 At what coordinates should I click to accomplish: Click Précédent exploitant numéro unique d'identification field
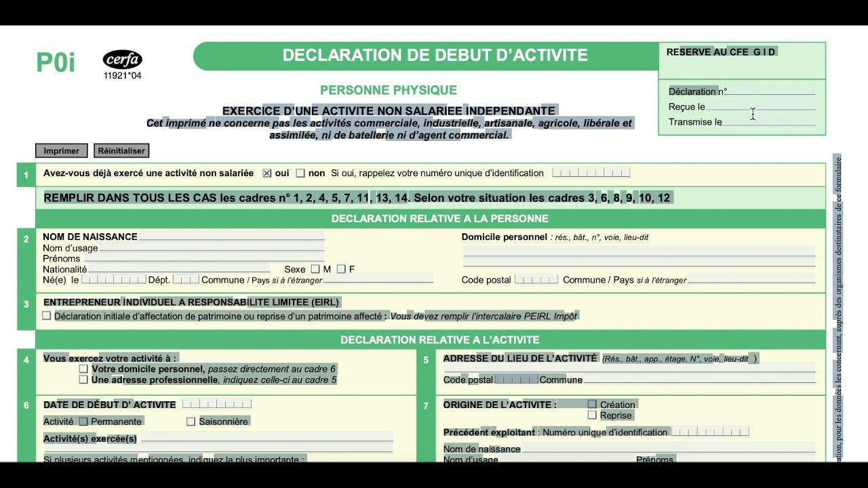click(x=710, y=432)
